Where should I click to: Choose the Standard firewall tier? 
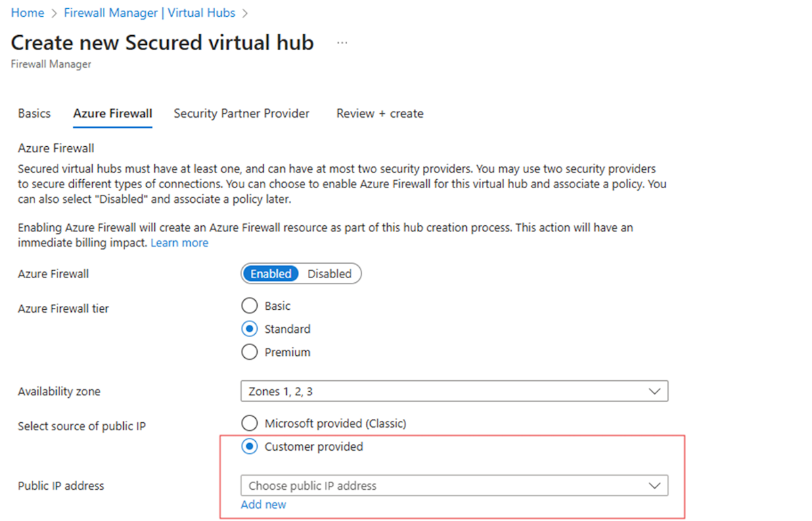[249, 329]
